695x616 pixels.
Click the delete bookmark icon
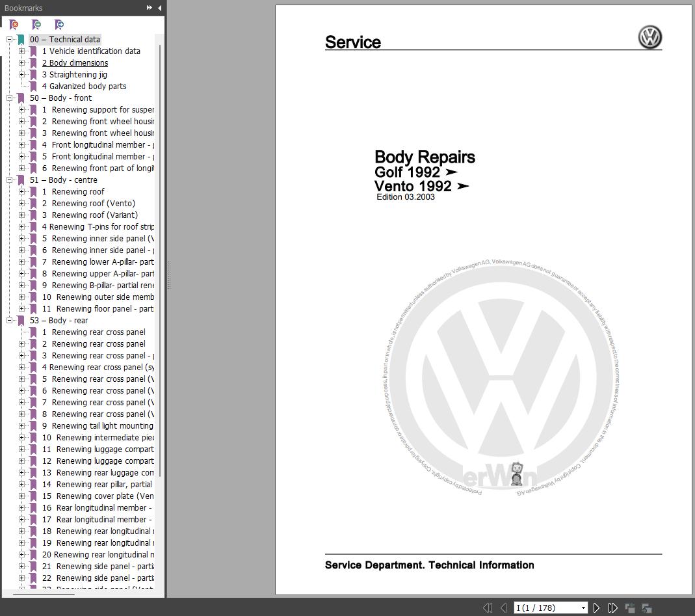coord(14,24)
